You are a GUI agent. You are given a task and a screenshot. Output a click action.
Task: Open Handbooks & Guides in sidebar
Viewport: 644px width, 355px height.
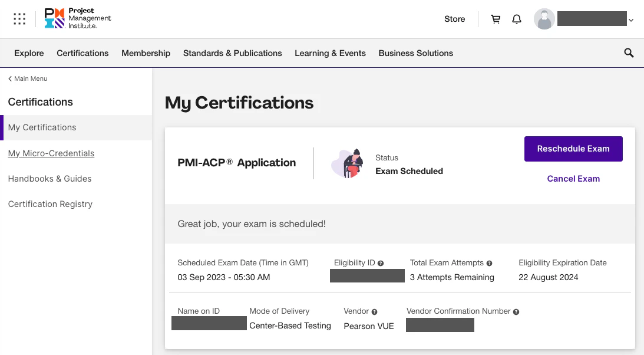[49, 179]
